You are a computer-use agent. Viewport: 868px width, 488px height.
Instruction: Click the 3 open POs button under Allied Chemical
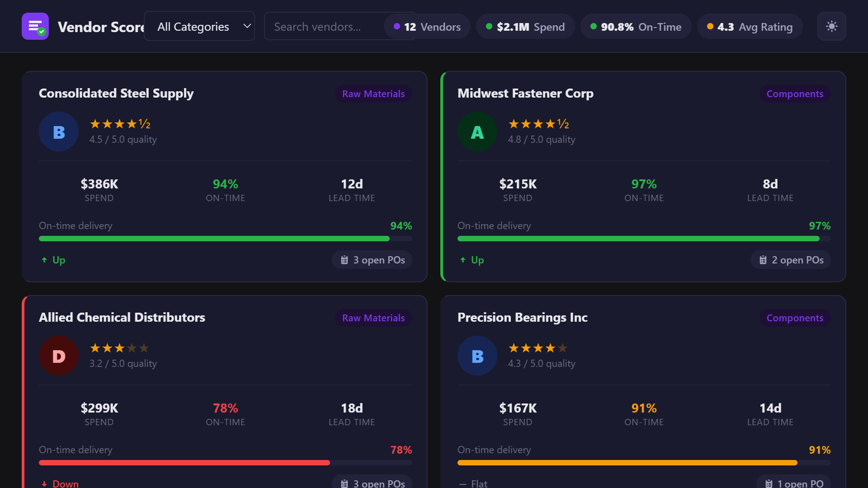(x=372, y=483)
